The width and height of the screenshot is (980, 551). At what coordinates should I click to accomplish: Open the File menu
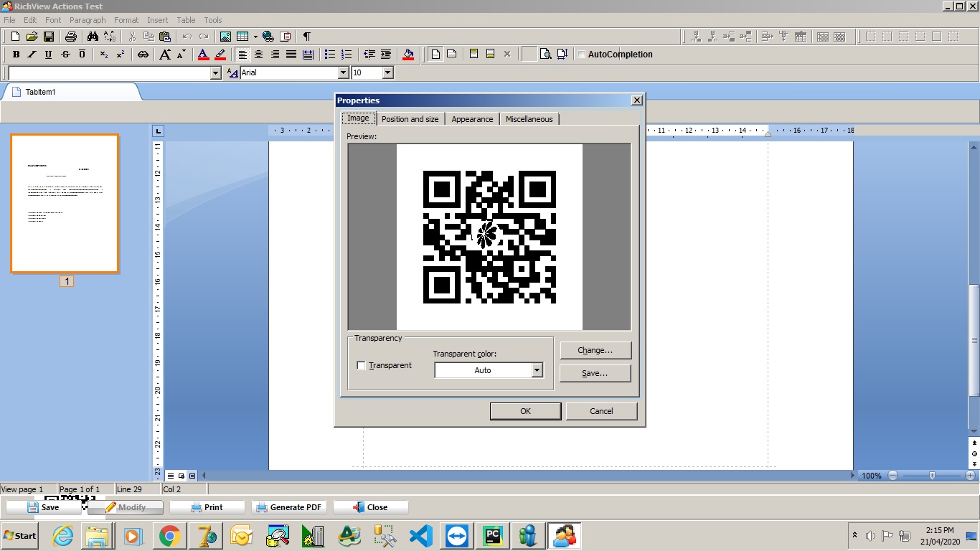tap(9, 20)
